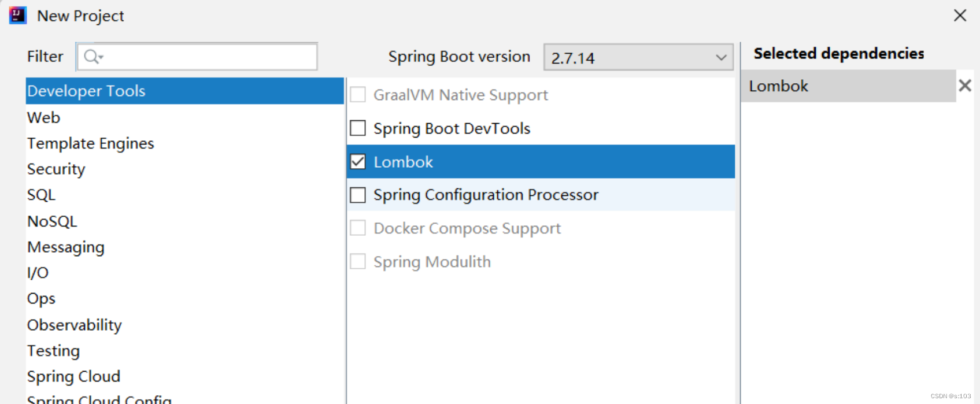The height and width of the screenshot is (404, 980).
Task: Open the Observability category
Action: click(x=184, y=325)
